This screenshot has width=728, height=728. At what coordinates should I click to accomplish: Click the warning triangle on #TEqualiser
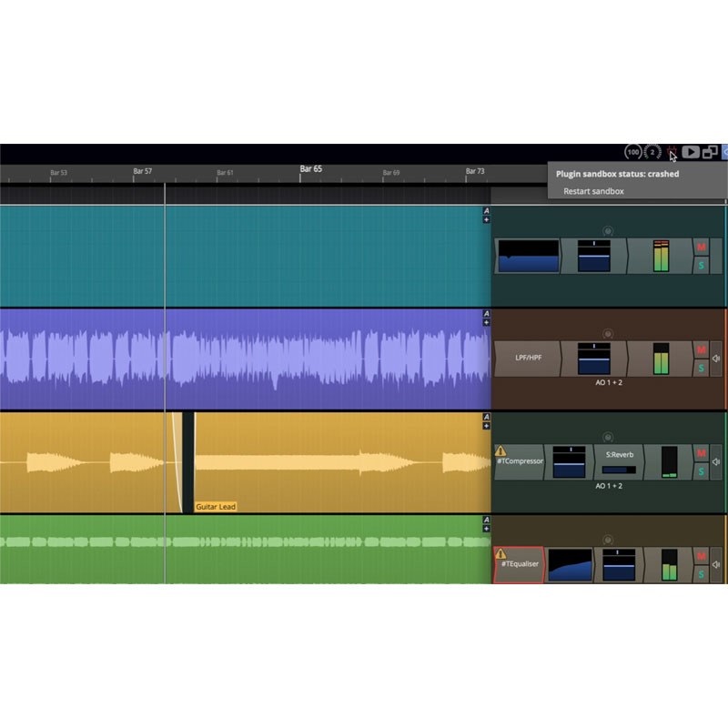[500, 553]
